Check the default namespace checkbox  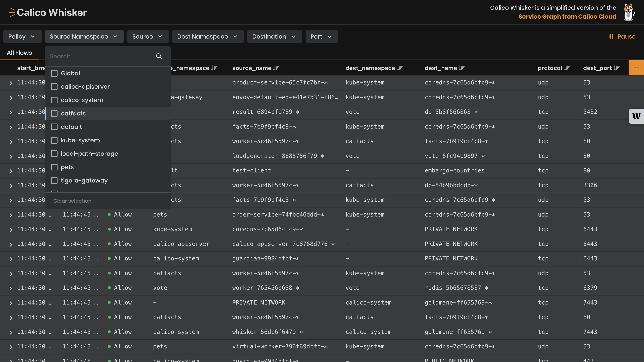[54, 127]
